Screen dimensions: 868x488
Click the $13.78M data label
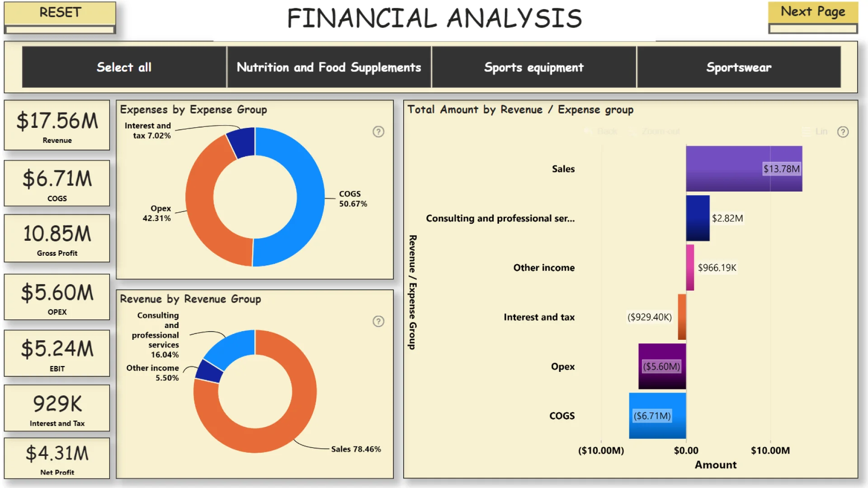point(782,169)
